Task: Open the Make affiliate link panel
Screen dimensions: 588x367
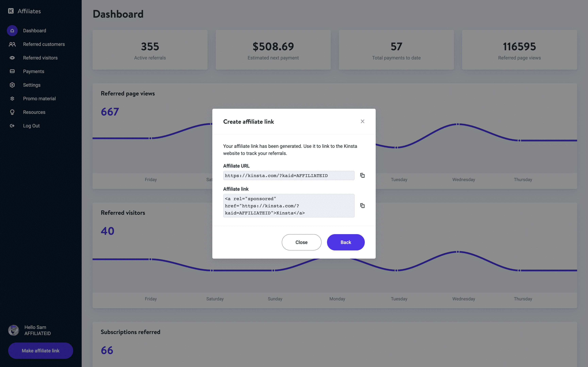Action: [x=40, y=351]
